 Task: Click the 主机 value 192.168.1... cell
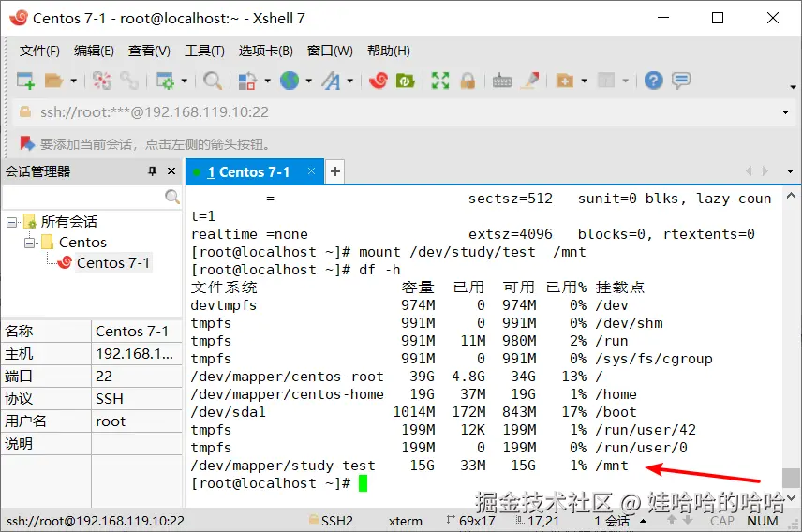pos(137,354)
